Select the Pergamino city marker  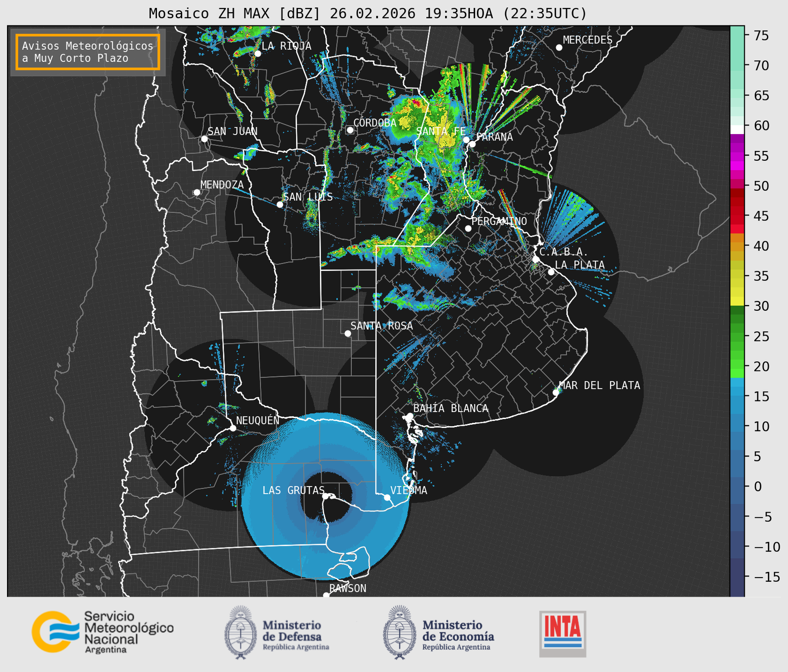[468, 229]
